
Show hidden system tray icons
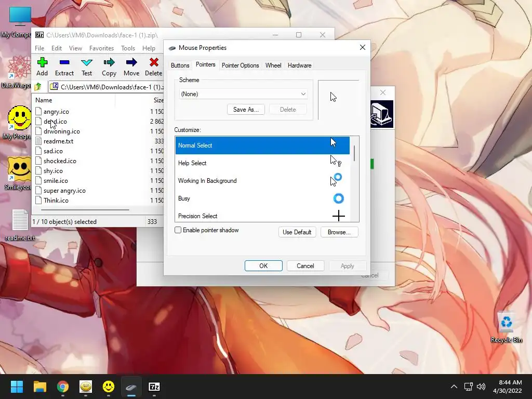tap(454, 387)
